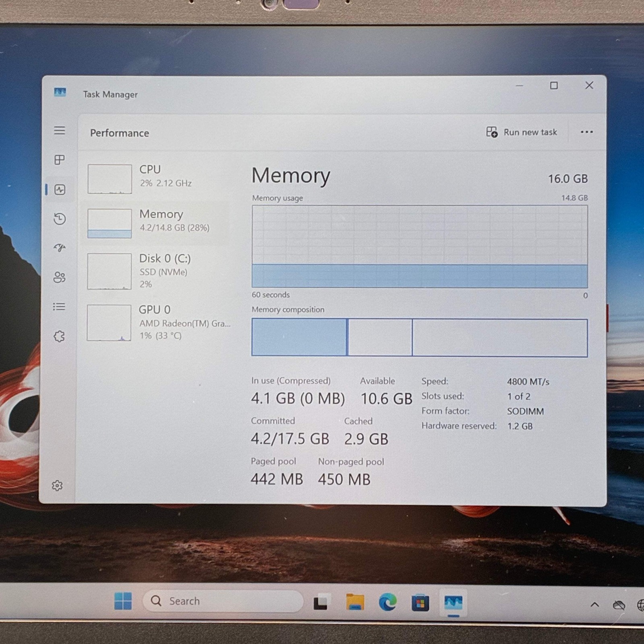Click the Task Manager taskbar icon

453,603
